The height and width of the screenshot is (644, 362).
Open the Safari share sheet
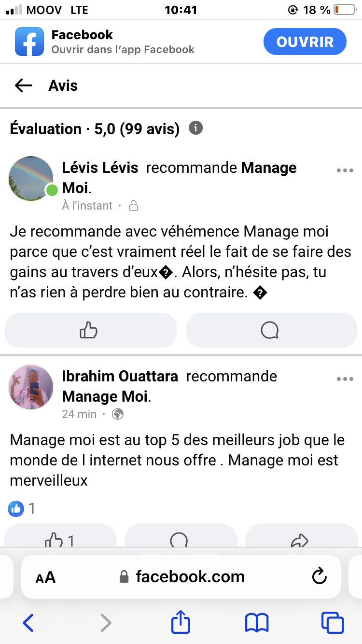[181, 622]
